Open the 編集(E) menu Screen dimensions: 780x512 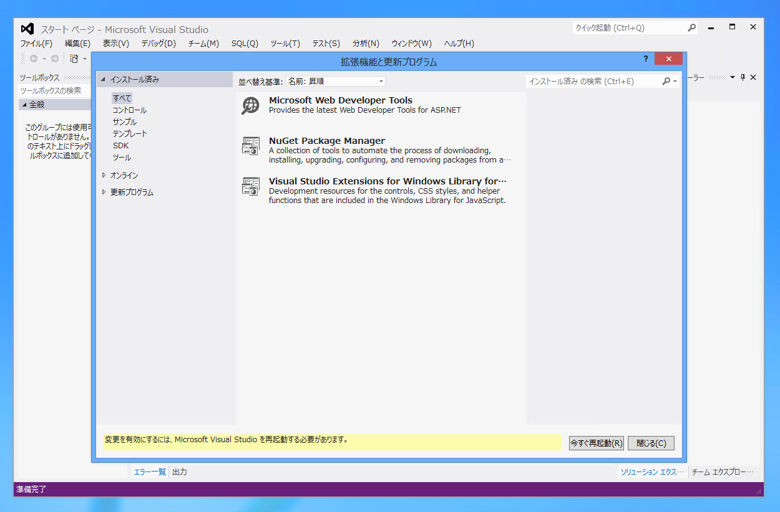coord(78,43)
